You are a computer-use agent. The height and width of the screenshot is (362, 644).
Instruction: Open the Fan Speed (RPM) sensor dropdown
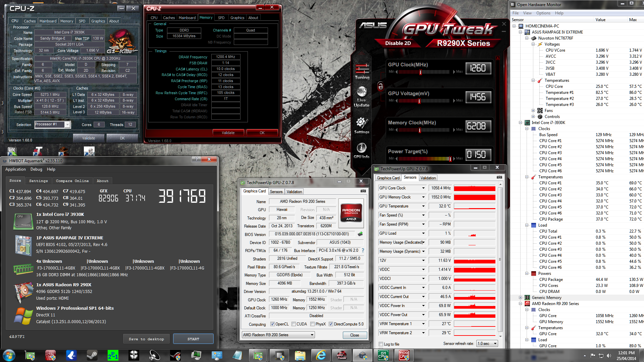423,224
